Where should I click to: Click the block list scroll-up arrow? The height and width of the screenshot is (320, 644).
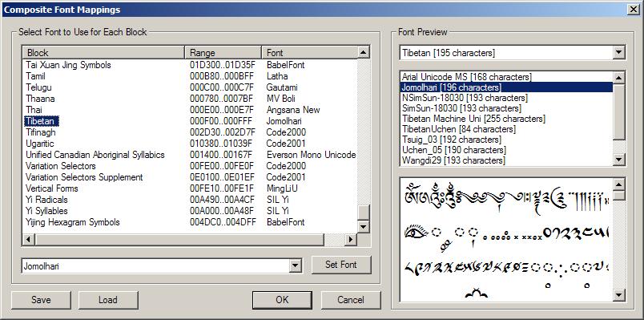pos(364,52)
